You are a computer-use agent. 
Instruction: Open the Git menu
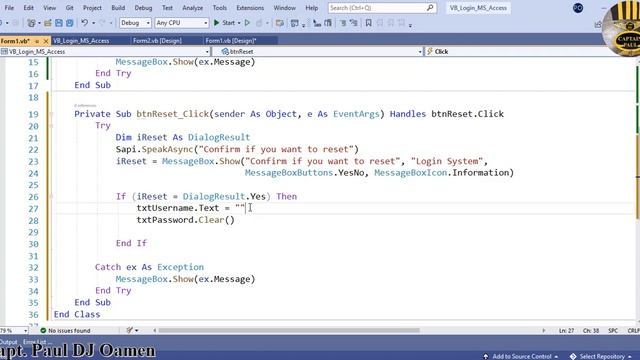[69, 8]
